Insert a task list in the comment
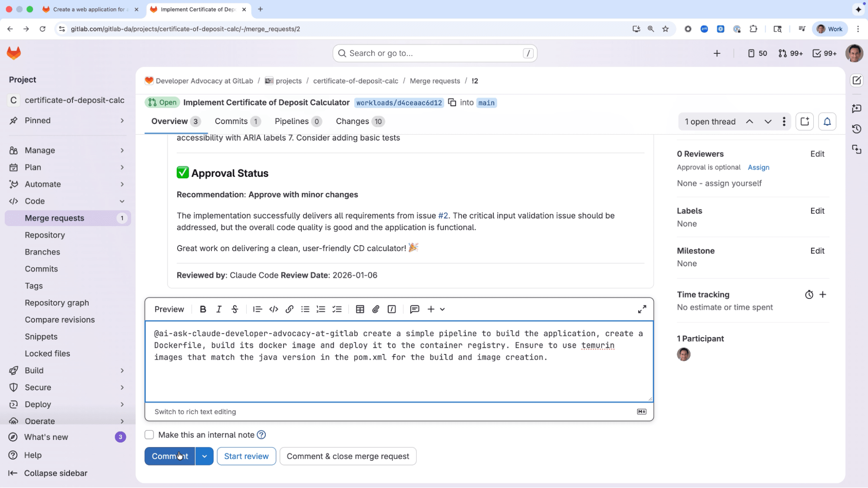Image resolution: width=868 pixels, height=488 pixels. (x=337, y=309)
